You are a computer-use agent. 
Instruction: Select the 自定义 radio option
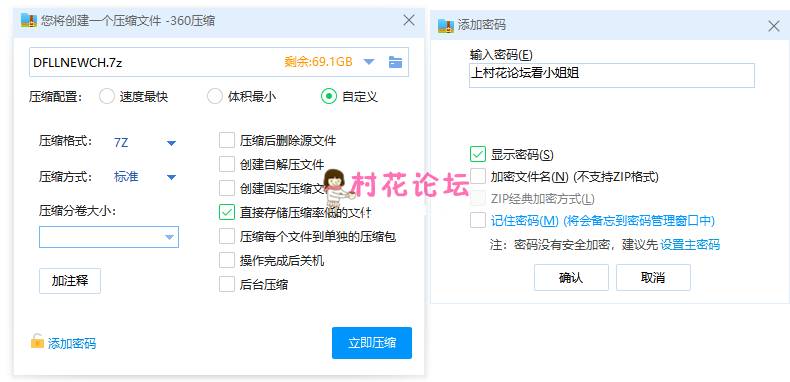[x=329, y=97]
